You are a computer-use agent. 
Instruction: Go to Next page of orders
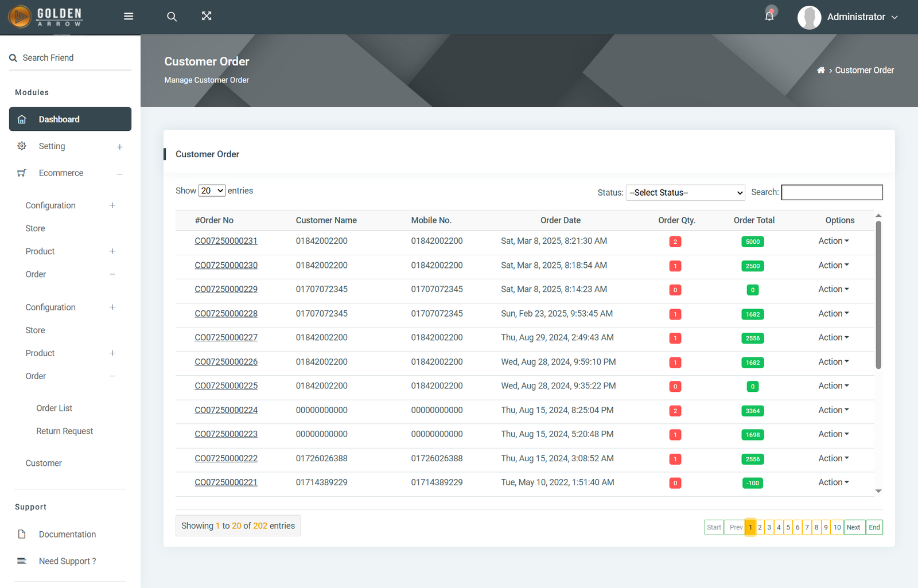(854, 527)
